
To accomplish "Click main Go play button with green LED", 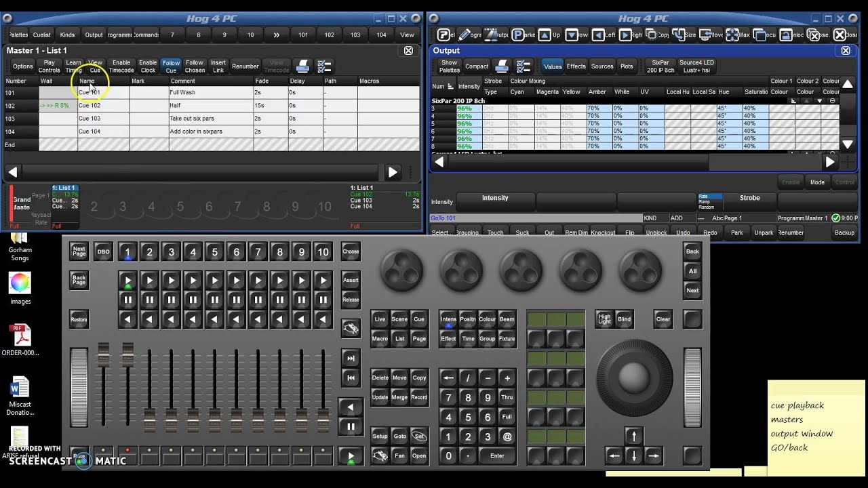I will (351, 457).
